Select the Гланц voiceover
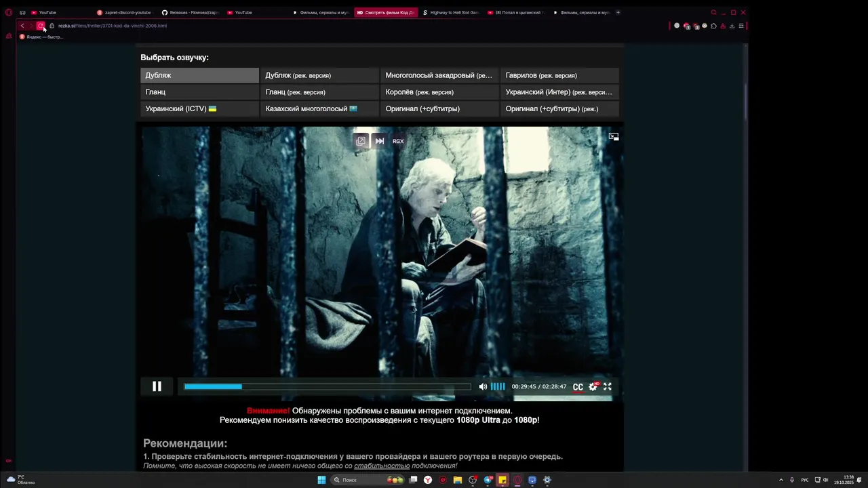868x488 pixels. coord(199,92)
